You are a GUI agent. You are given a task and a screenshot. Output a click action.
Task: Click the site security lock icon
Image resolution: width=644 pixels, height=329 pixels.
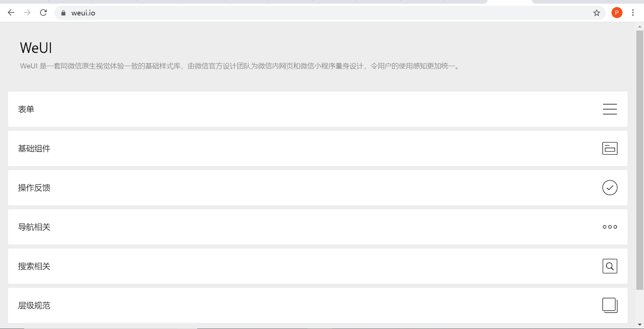tap(63, 13)
